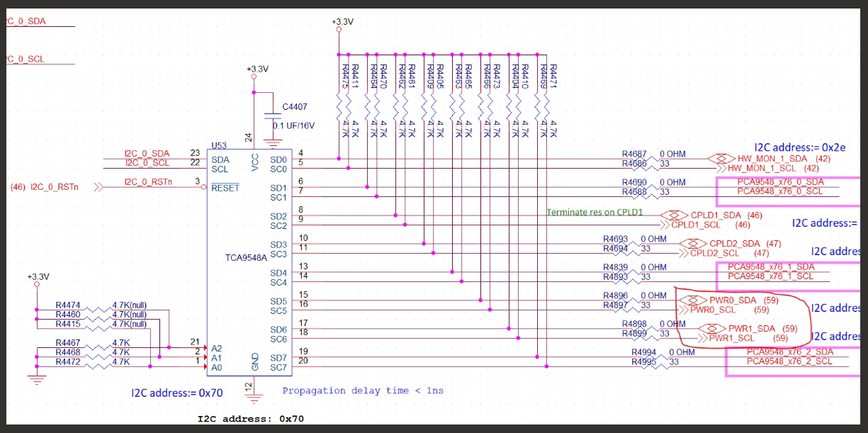The height and width of the screenshot is (433, 868).
Task: Click resistor designator R4995
Action: click(x=645, y=362)
